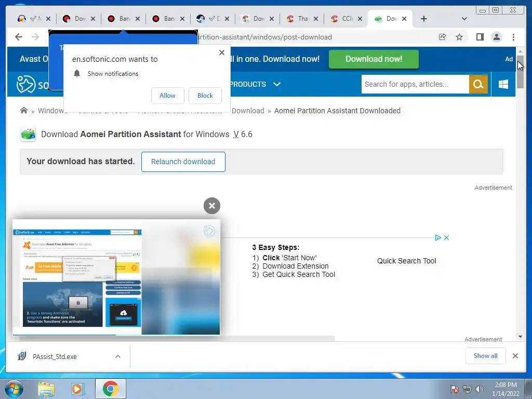Image resolution: width=532 pixels, height=399 pixels.
Task: Click the Action Center flag icon
Action: [x=455, y=389]
